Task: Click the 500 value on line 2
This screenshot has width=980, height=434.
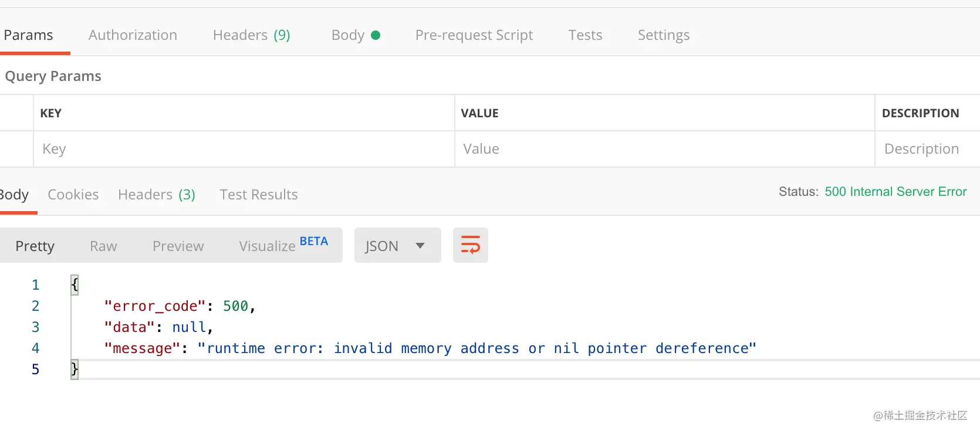Action: click(235, 306)
